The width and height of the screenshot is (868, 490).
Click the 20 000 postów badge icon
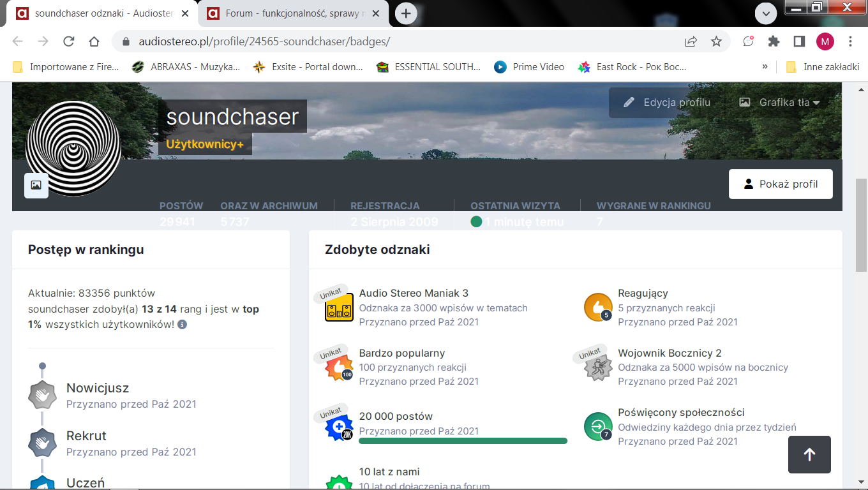[339, 427]
